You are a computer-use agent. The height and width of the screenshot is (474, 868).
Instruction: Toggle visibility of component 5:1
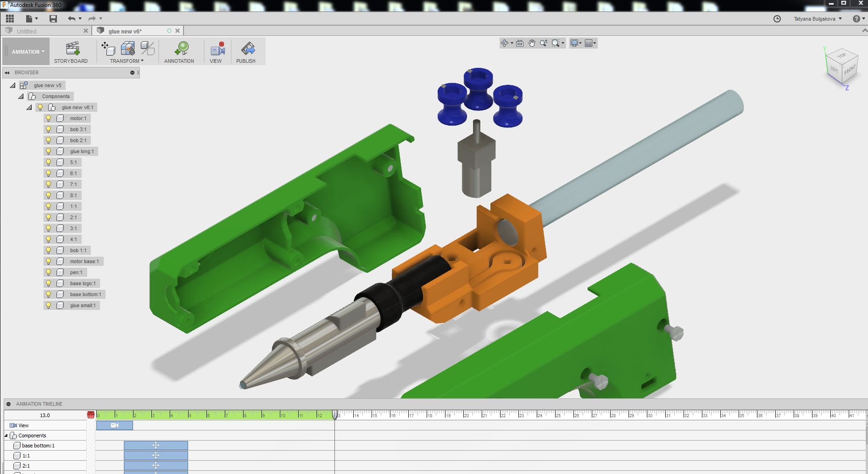(48, 162)
